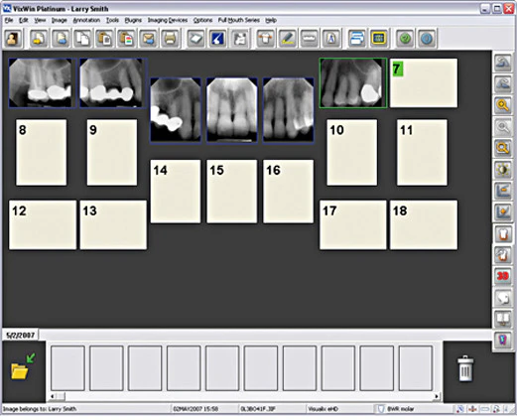This screenshot has height=420, width=517.
Task: Select empty mount slot number 7
Action: [424, 83]
